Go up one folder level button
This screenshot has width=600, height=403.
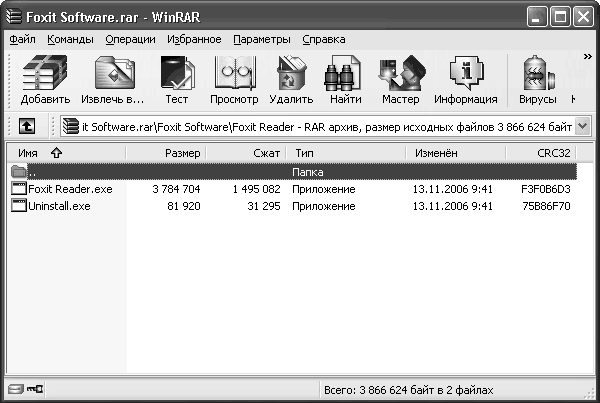tap(26, 126)
